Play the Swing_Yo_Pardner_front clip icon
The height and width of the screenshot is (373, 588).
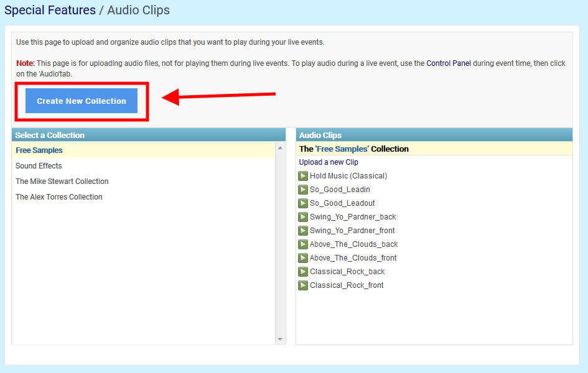303,231
